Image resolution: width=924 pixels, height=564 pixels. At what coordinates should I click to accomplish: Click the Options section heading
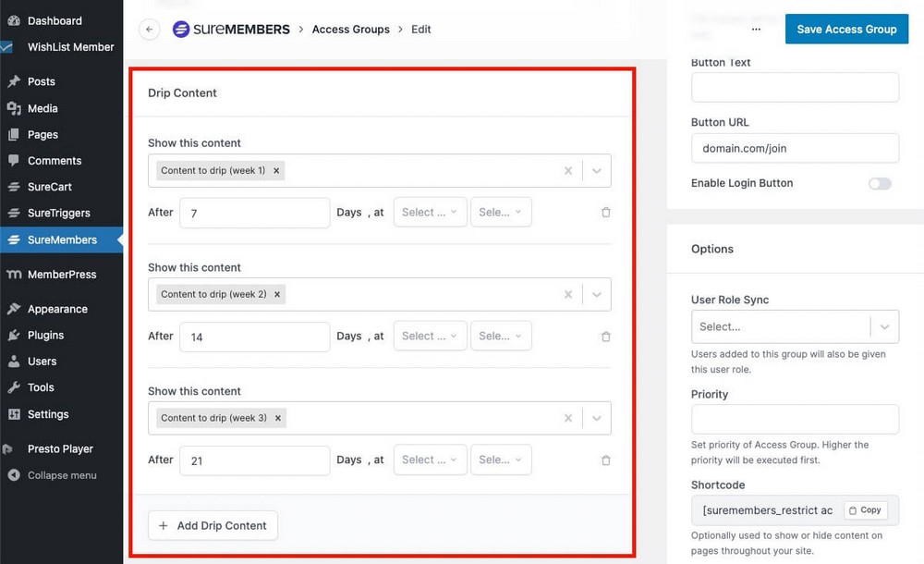(711, 249)
